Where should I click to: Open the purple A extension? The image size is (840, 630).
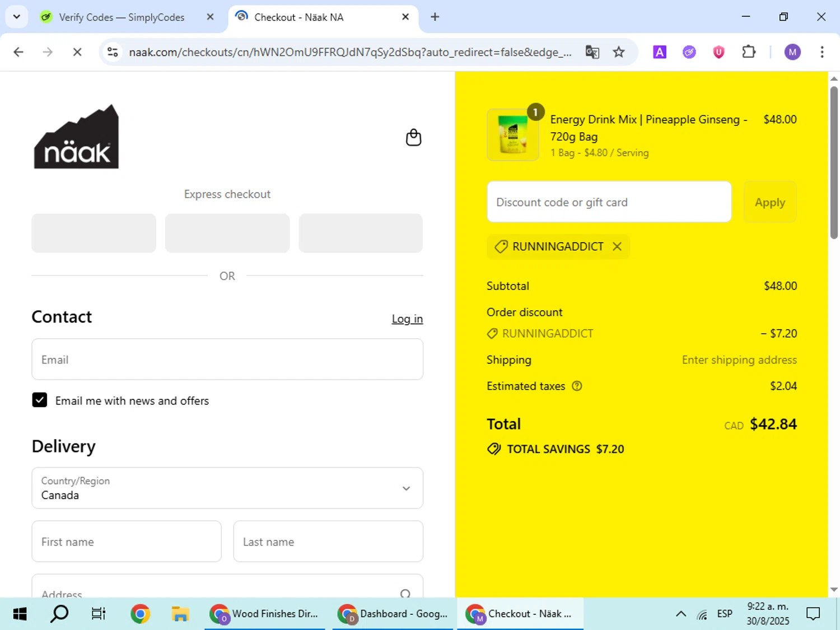tap(660, 52)
